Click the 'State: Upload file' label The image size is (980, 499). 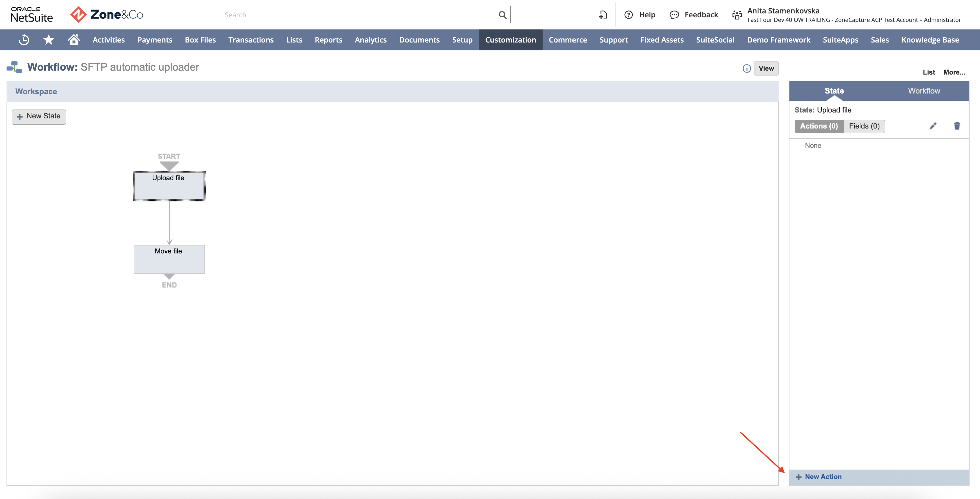point(822,110)
